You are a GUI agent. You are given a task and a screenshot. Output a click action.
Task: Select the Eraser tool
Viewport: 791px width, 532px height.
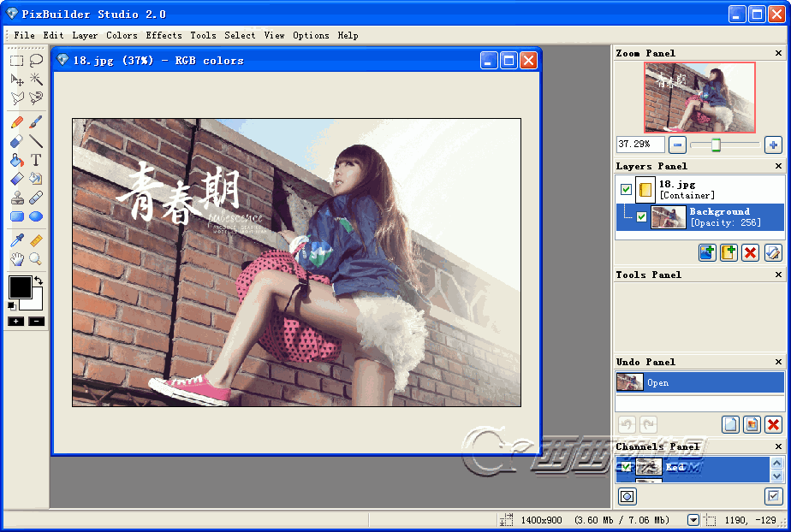pyautogui.click(x=16, y=141)
